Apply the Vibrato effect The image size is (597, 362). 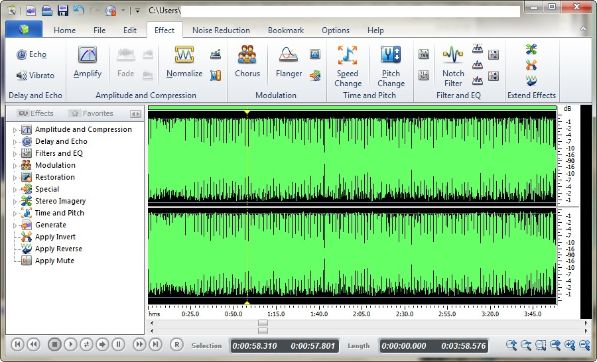coord(35,75)
